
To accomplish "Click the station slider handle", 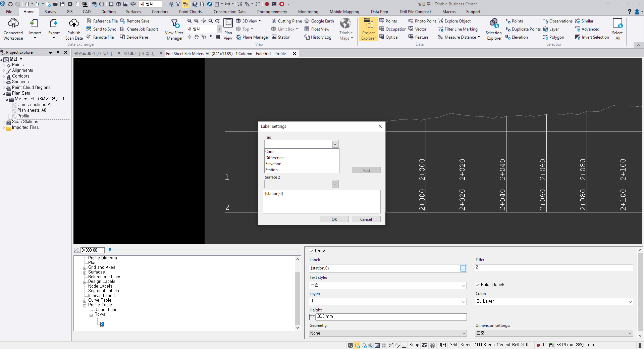I will [x=110, y=250].
